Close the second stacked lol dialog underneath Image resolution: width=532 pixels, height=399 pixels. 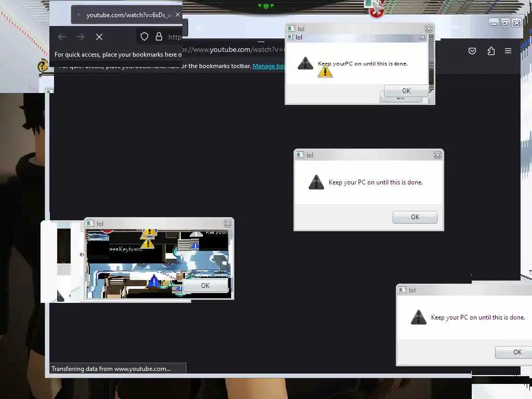(x=422, y=37)
